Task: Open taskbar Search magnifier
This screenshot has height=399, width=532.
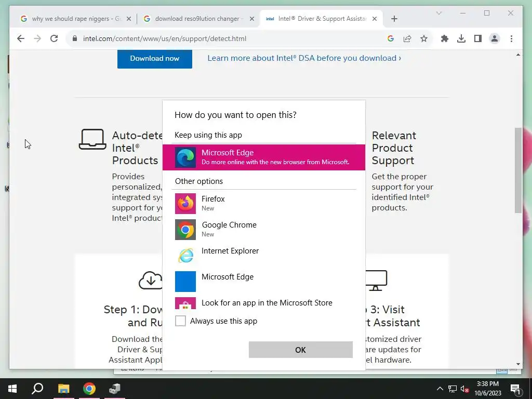Action: click(x=37, y=389)
